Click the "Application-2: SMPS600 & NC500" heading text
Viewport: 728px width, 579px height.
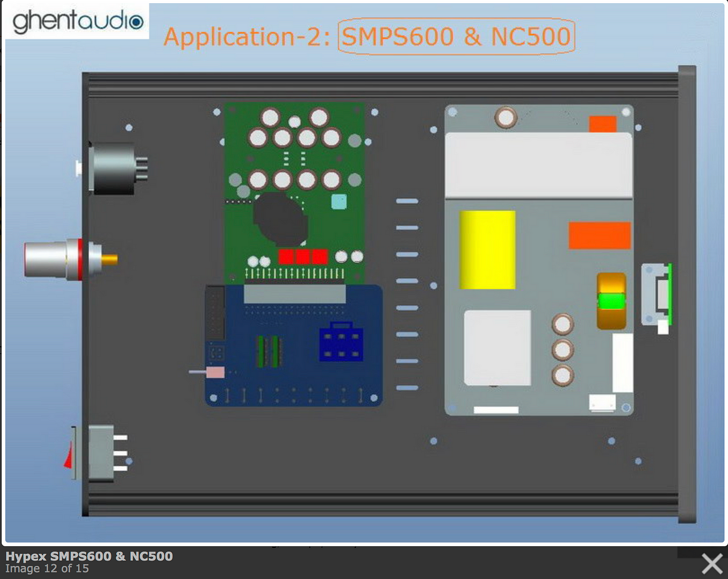pos(369,36)
